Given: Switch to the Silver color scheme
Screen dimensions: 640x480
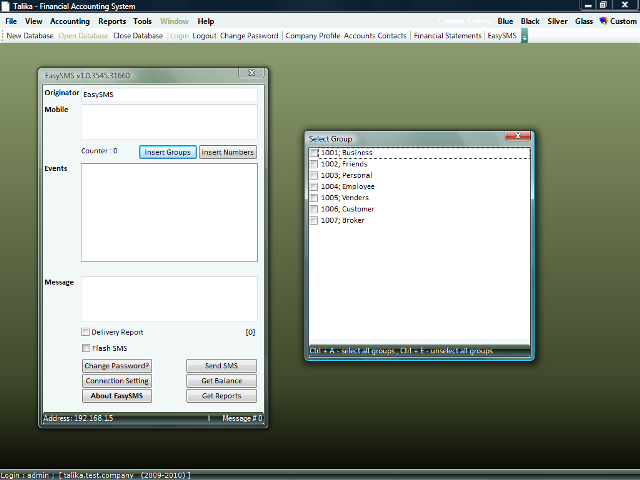Looking at the screenshot, I should [557, 21].
